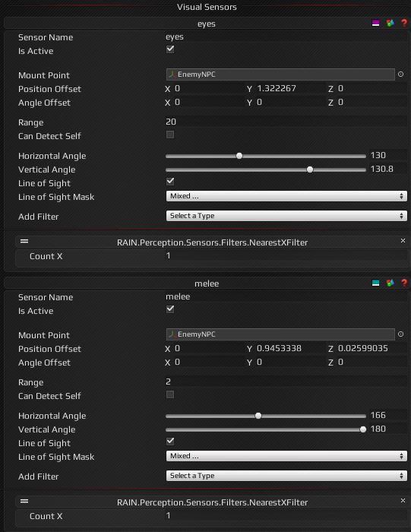411x532 pixels.
Task: Click the melee Range field showing 2
Action: 286,382
